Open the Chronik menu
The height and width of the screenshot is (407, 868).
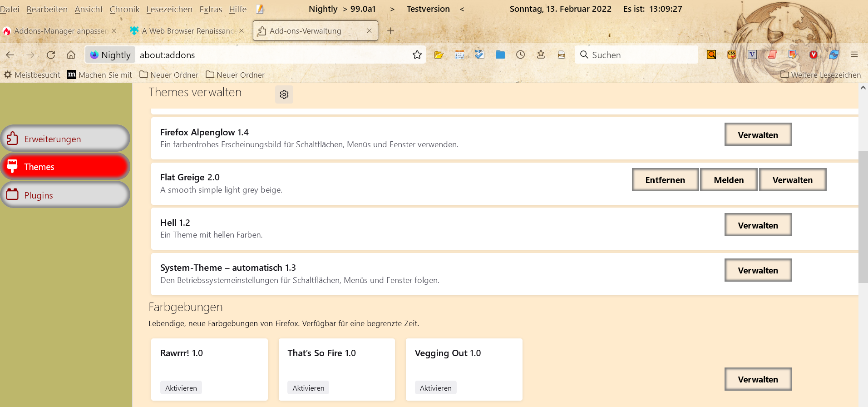point(125,9)
